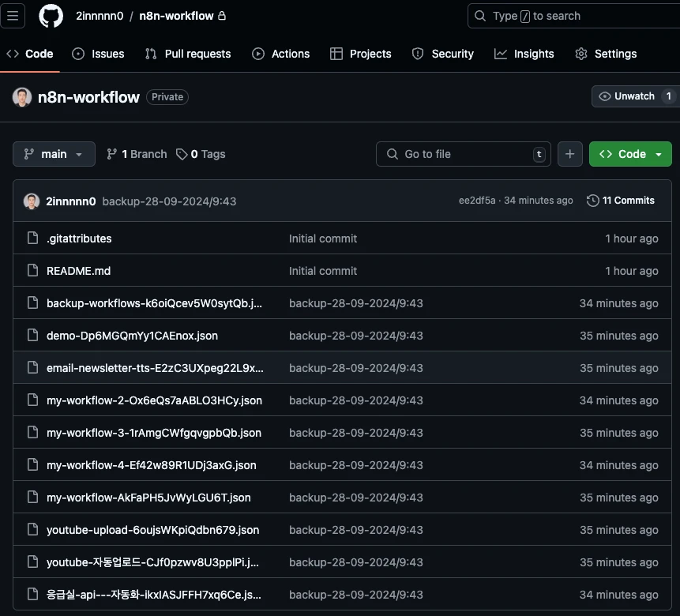The width and height of the screenshot is (680, 616).
Task: Open my-workflow-3-1rAmgCWfgqvgpbQb.json
Action: pos(154,433)
